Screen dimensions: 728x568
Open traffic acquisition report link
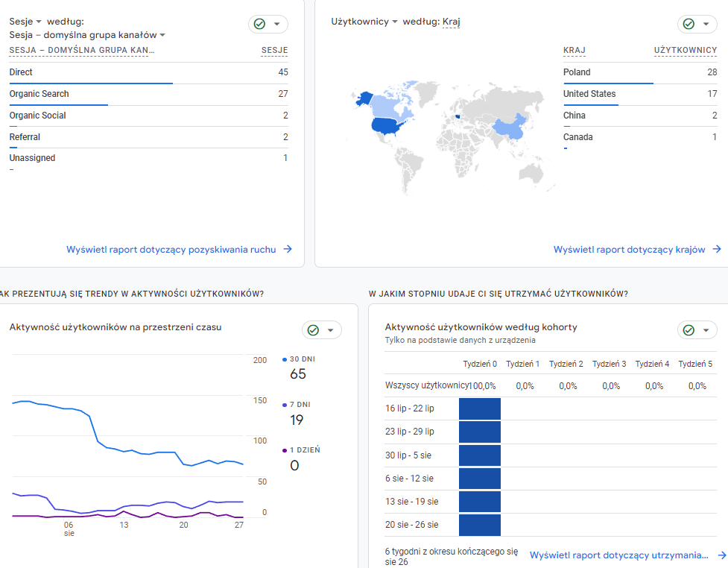pyautogui.click(x=171, y=250)
